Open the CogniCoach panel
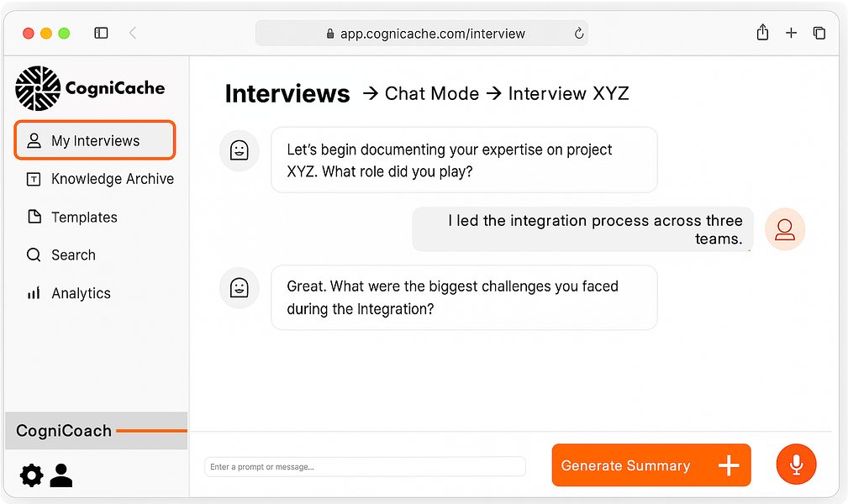This screenshot has width=848, height=504. click(x=64, y=431)
